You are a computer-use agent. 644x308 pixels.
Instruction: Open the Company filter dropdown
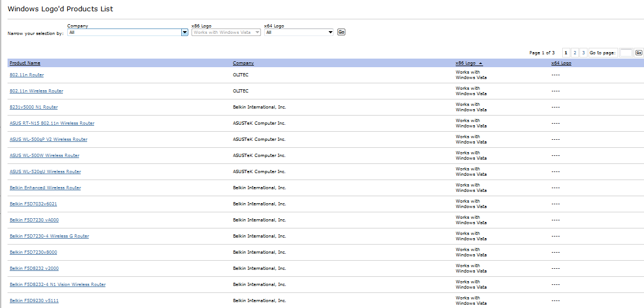point(128,32)
